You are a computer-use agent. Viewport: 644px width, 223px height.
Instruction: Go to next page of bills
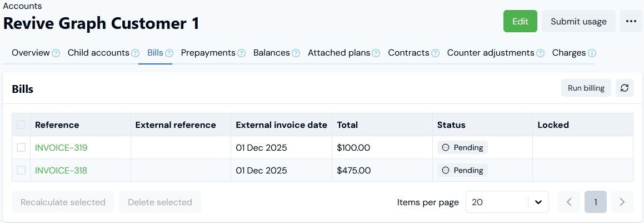[622, 202]
